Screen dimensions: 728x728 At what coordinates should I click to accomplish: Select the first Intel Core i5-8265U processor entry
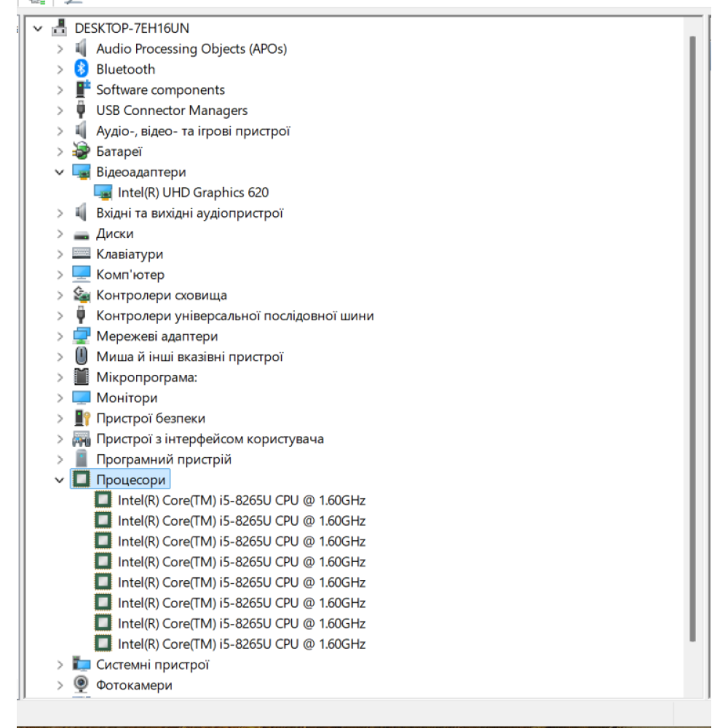(241, 500)
